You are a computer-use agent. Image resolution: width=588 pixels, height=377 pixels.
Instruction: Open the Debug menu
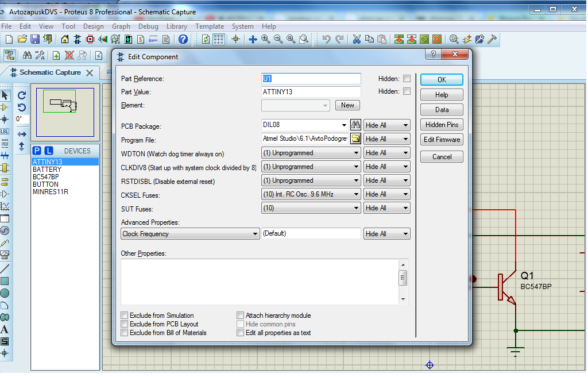[x=148, y=26]
